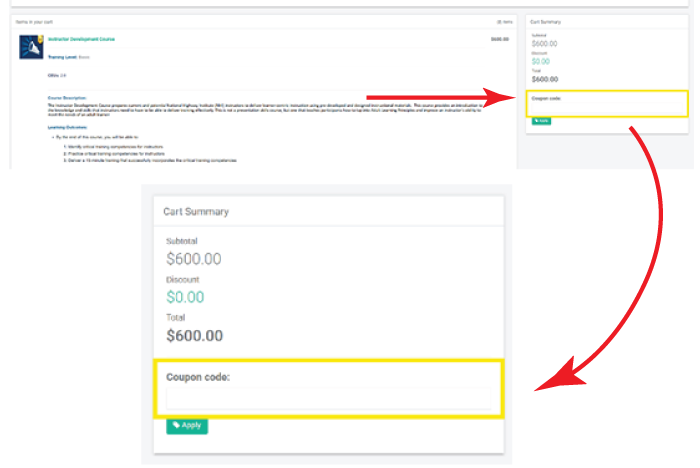This screenshot has width=700, height=468.
Task: Click the small Cart Summary panel header
Action: pyautogui.click(x=548, y=20)
